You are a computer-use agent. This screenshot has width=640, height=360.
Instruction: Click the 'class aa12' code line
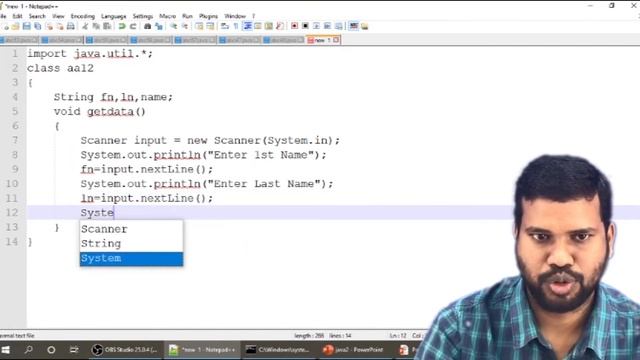click(x=60, y=68)
